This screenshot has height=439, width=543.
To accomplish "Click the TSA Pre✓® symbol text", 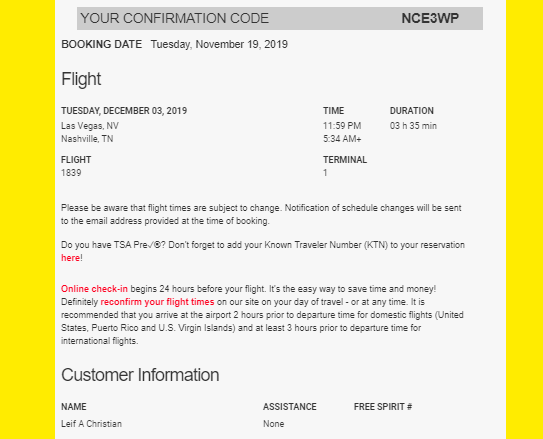I will click(137, 245).
